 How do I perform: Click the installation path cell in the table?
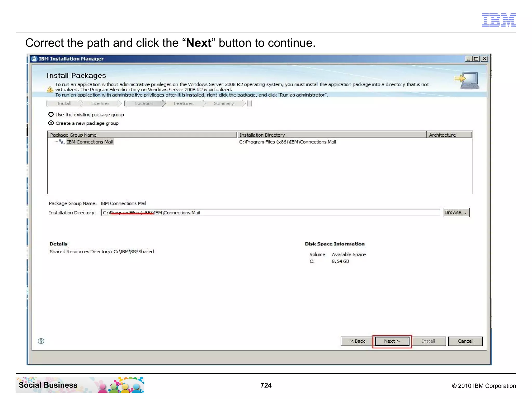(x=288, y=142)
